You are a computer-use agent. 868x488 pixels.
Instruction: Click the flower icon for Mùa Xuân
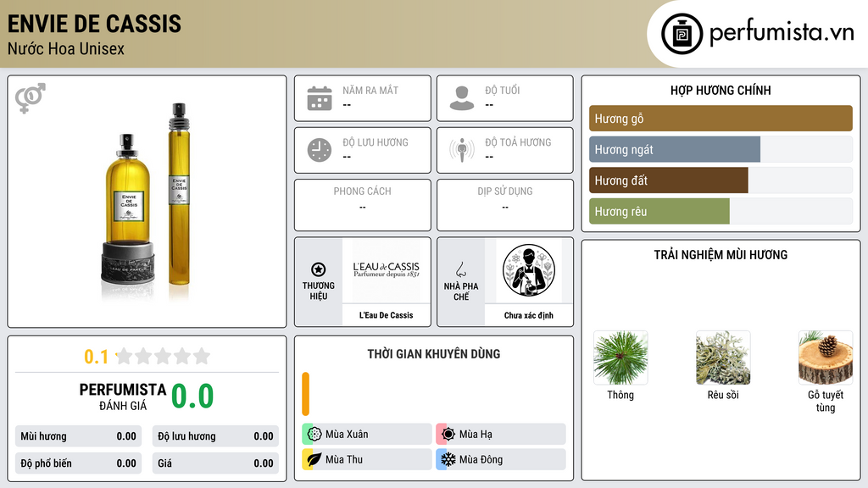pos(314,434)
